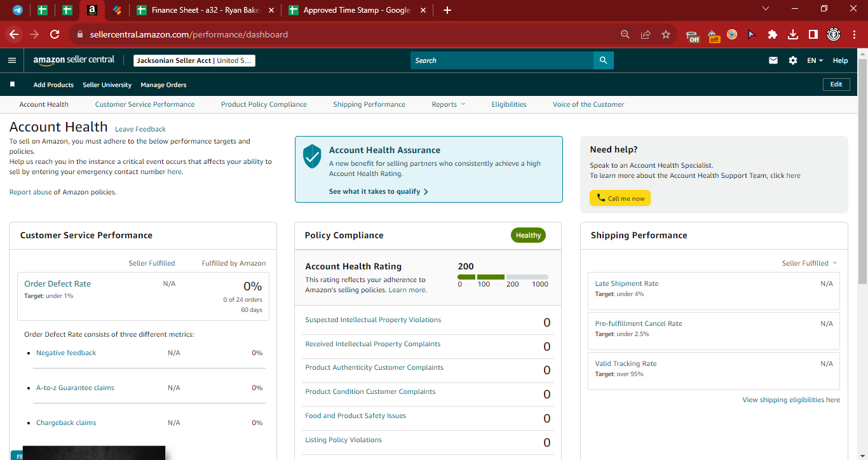Go back with the browser back arrow
Image resolution: width=868 pixels, height=460 pixels.
click(x=14, y=34)
